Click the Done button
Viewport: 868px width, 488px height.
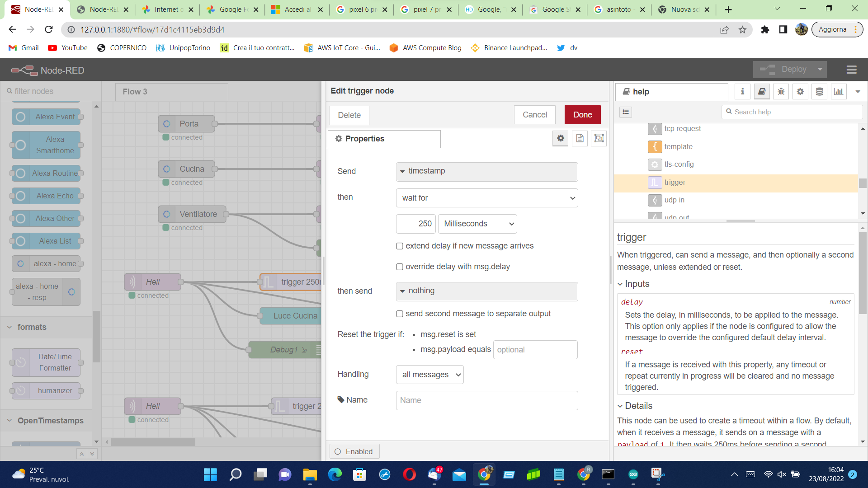point(582,115)
